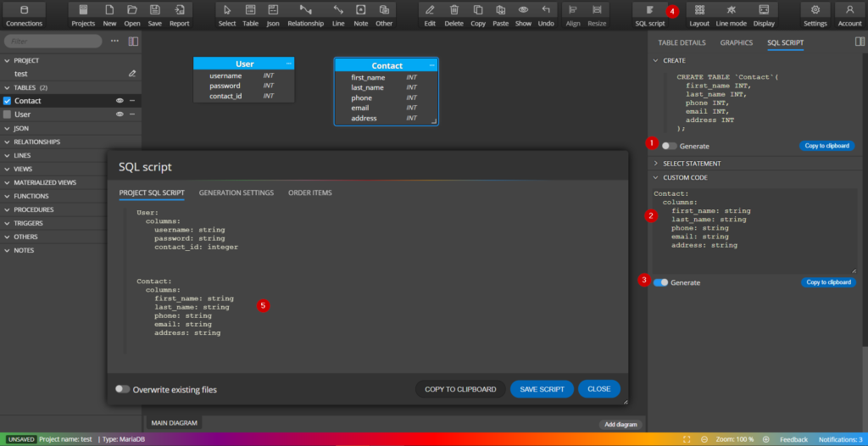Image resolution: width=868 pixels, height=446 pixels.
Task: Click the Add diagram button
Action: tap(620, 425)
